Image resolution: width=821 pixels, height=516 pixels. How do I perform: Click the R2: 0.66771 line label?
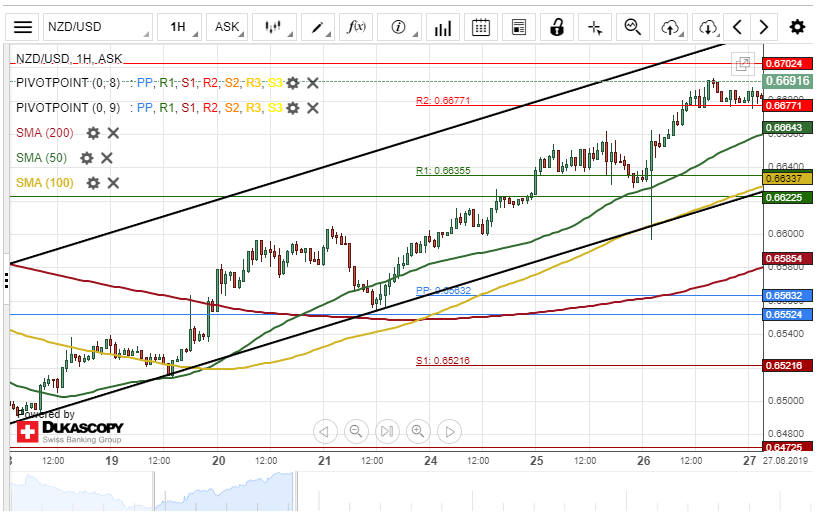click(x=443, y=100)
